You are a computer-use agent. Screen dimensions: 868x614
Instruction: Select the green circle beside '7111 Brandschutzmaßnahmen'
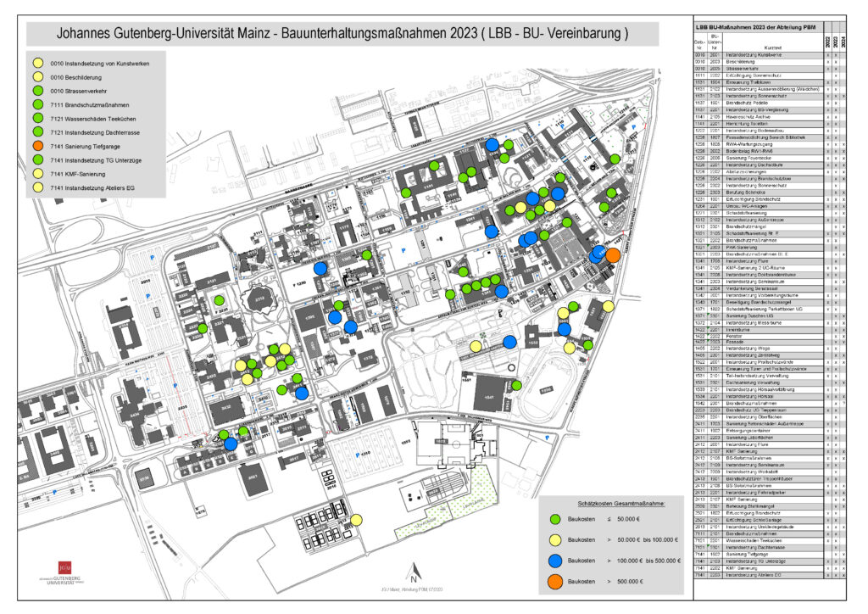pyautogui.click(x=37, y=104)
